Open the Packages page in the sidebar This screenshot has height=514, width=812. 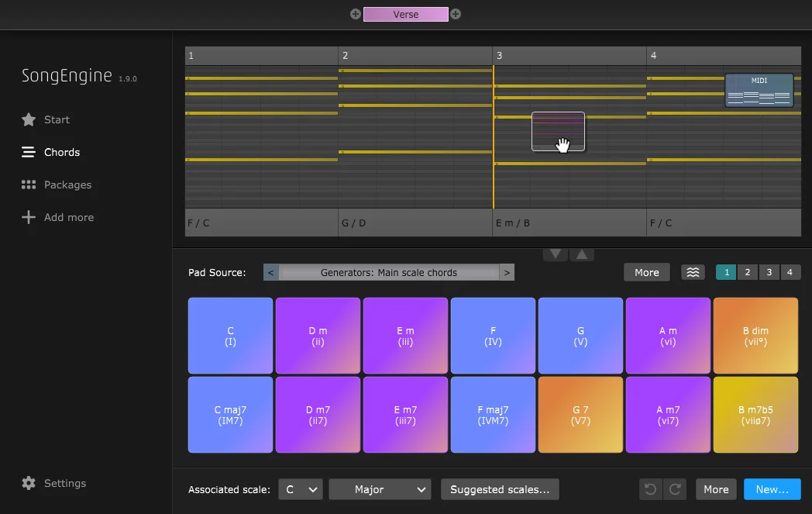click(x=68, y=185)
